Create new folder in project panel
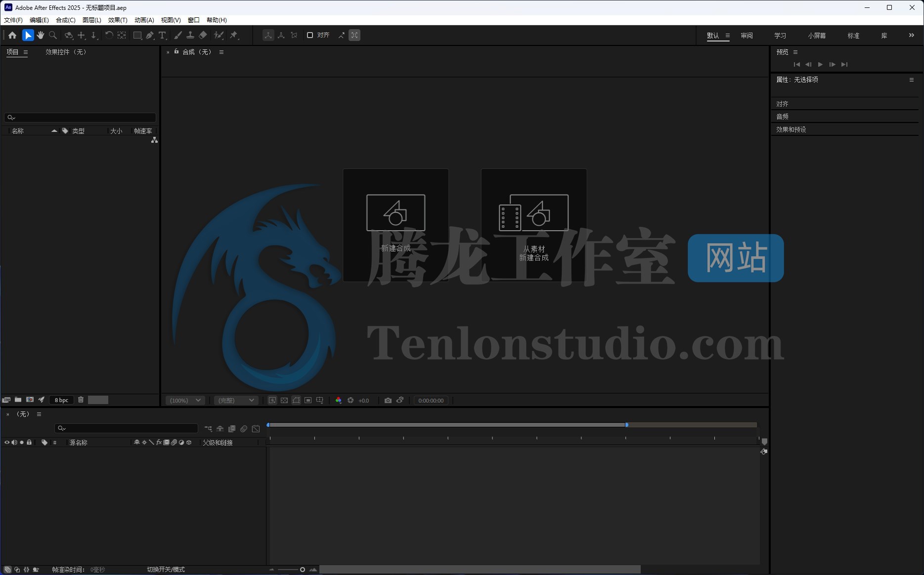Viewport: 924px width, 575px height. (x=18, y=400)
